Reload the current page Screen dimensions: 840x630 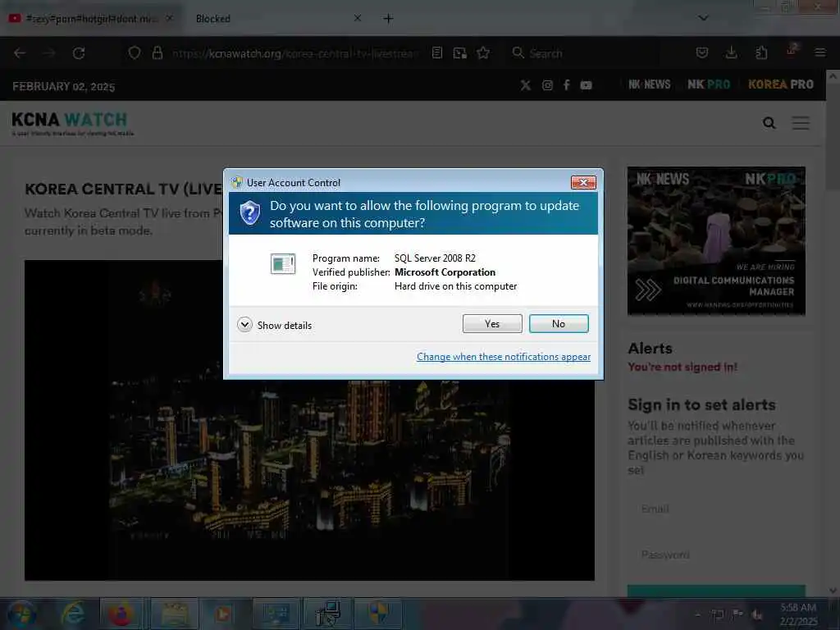tap(79, 53)
